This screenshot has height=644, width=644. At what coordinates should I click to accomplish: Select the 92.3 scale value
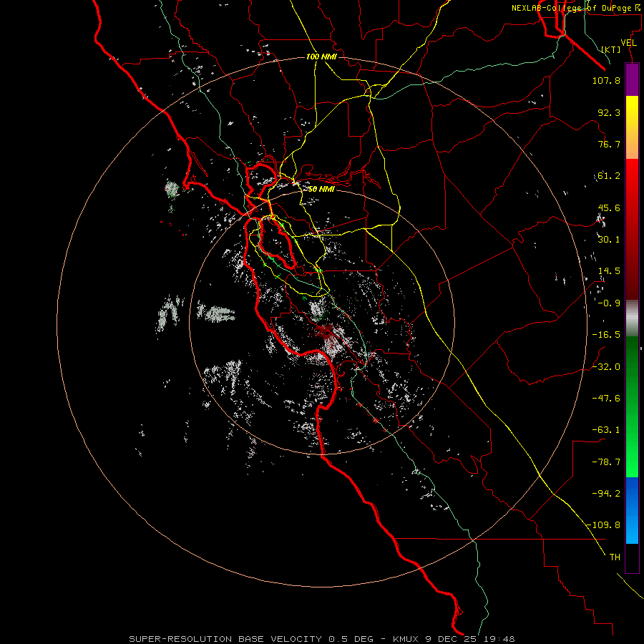609,112
